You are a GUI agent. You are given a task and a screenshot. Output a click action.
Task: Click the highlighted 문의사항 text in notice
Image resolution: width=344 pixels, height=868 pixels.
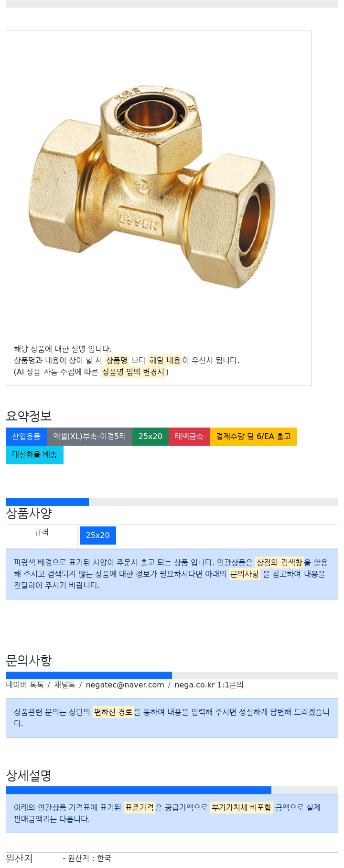point(244,574)
